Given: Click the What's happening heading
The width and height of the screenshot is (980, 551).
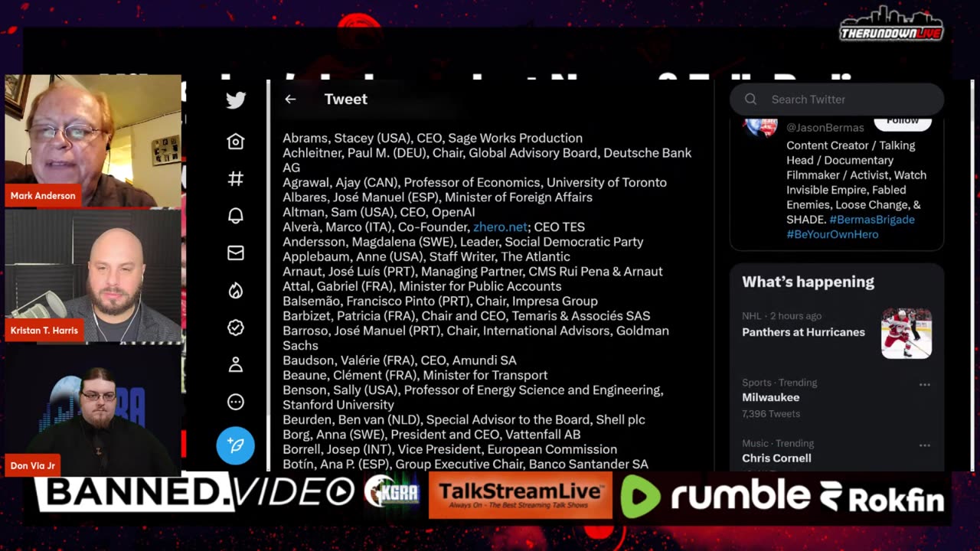Looking at the screenshot, I should pos(808,282).
